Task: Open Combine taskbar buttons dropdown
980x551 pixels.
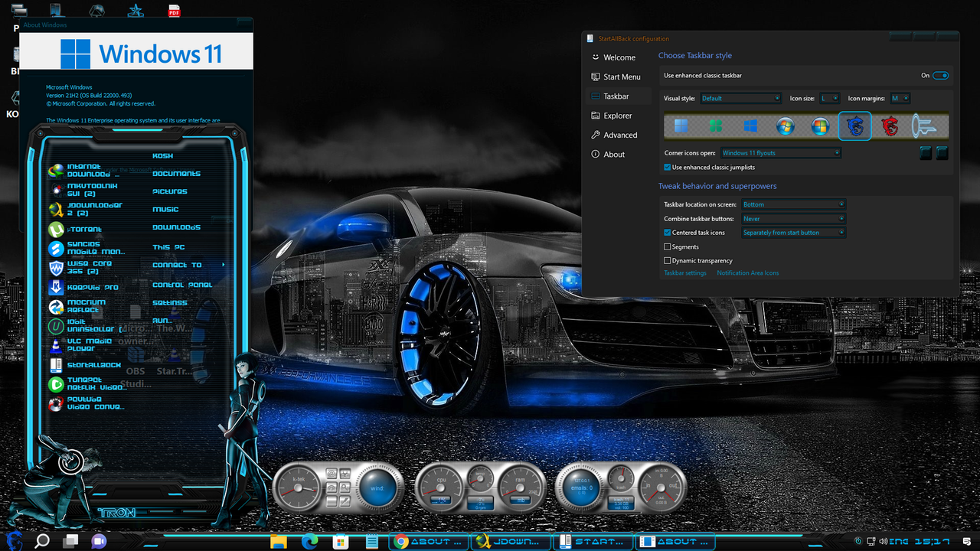Action: (x=793, y=218)
